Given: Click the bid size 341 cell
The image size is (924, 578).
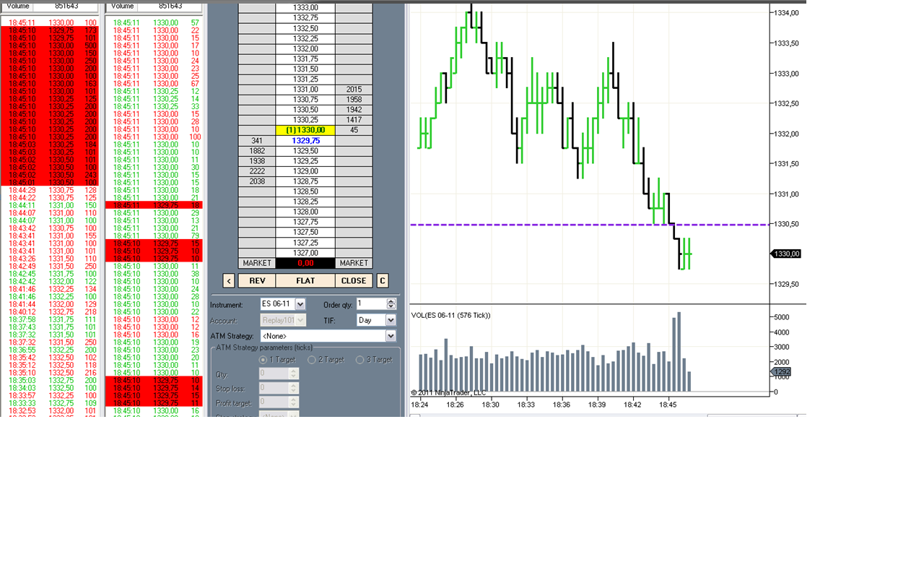Looking at the screenshot, I should 257,140.
